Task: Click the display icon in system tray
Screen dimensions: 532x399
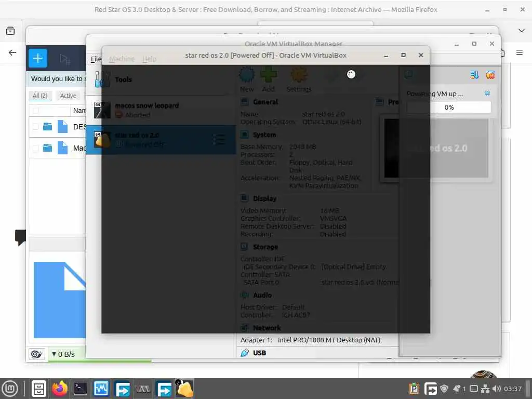Action: 474,389
